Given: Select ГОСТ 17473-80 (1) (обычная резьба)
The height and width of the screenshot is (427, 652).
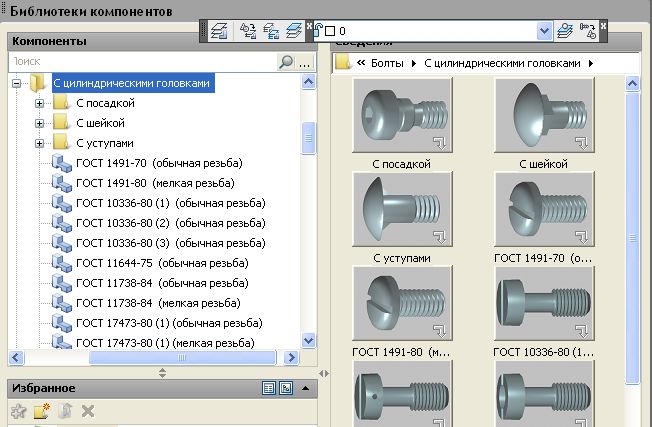Looking at the screenshot, I should tap(169, 323).
